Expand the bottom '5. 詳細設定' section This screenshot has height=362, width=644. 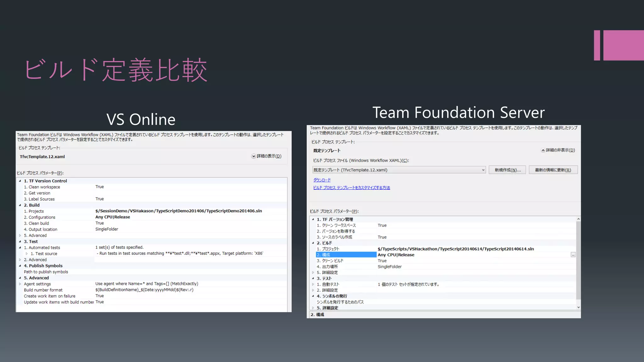point(313,308)
